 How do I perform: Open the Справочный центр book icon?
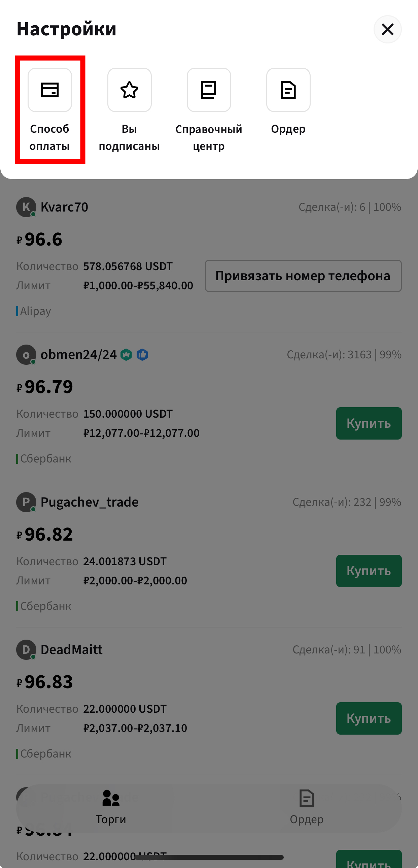pyautogui.click(x=209, y=90)
